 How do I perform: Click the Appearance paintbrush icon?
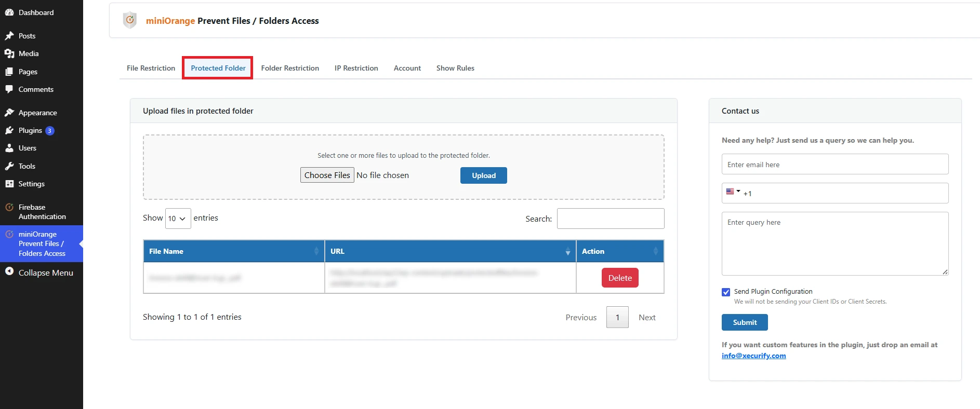[x=9, y=113]
